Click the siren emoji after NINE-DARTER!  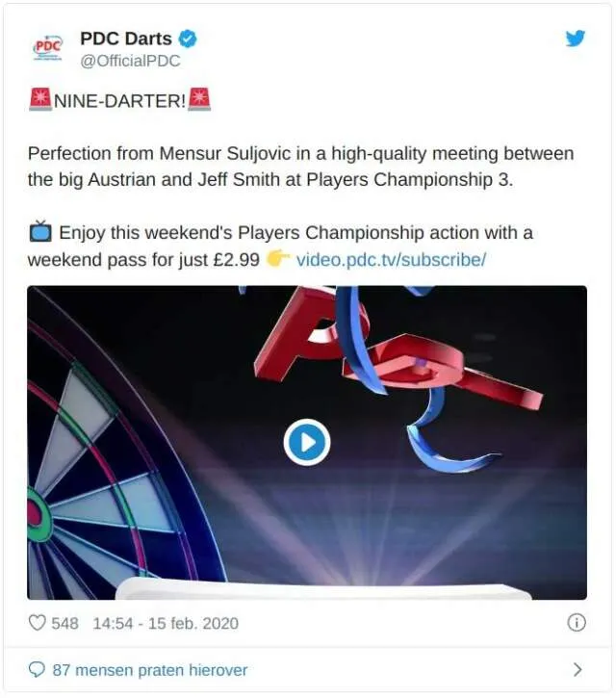coord(199,100)
